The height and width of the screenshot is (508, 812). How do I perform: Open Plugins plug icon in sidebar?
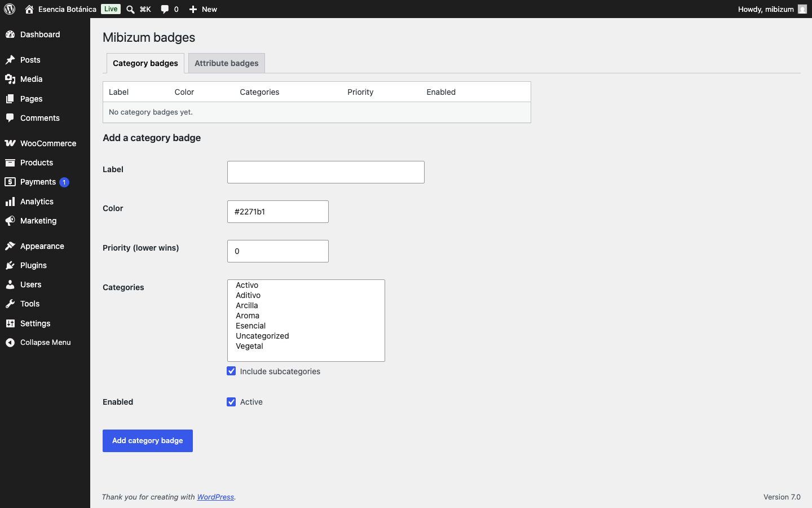tap(10, 265)
